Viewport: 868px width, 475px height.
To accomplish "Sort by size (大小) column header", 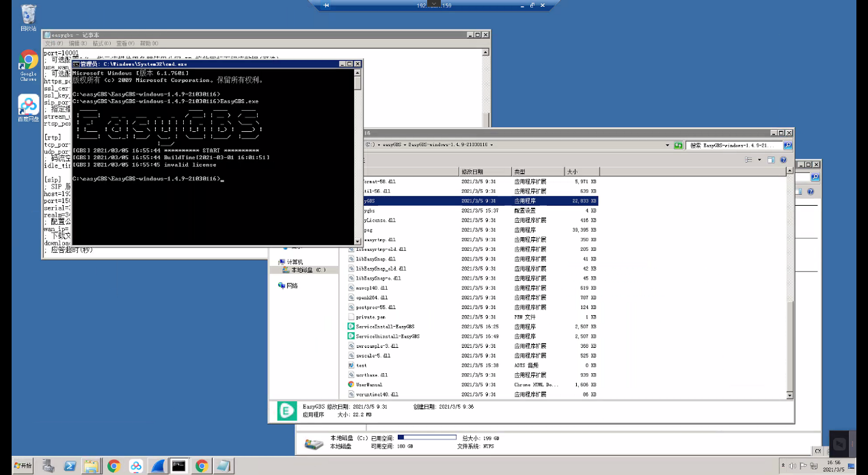I will [x=582, y=172].
